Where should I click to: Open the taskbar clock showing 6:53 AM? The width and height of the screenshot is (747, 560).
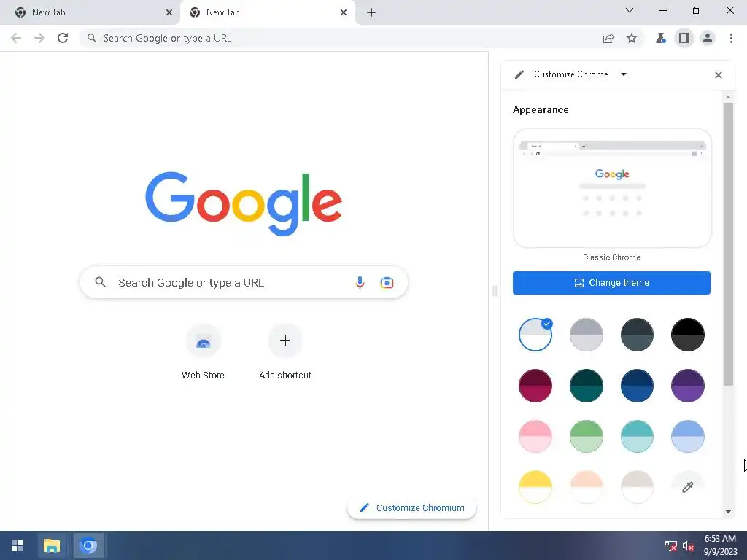point(720,545)
